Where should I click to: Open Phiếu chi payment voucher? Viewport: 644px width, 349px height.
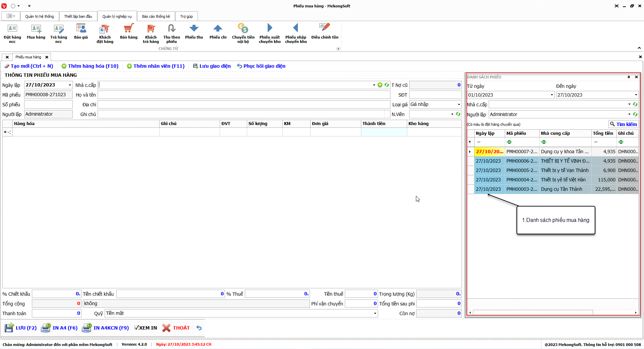tap(218, 32)
